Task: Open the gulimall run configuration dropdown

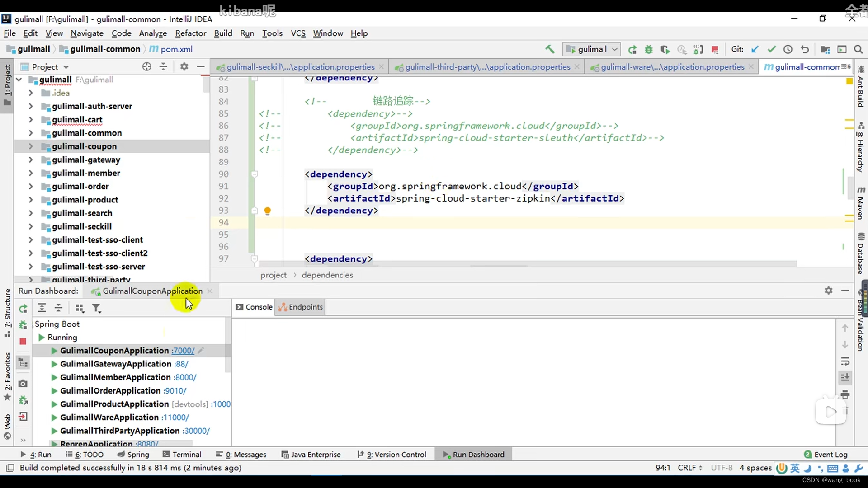Action: point(592,49)
